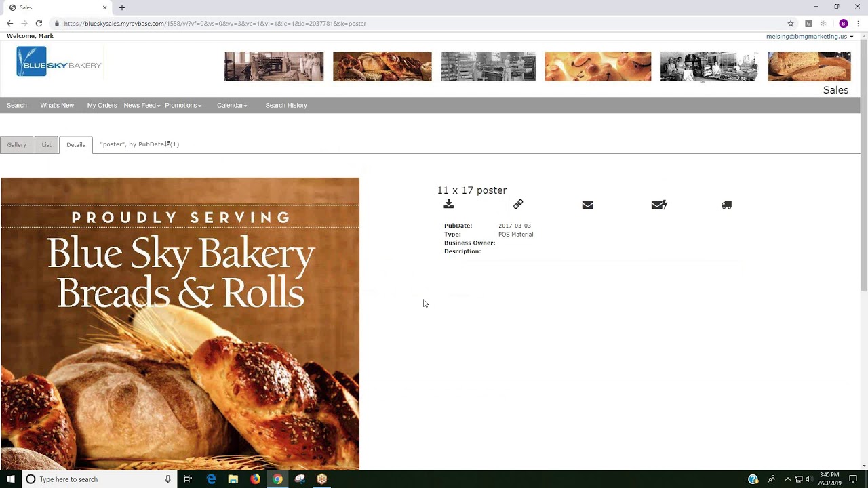Switch to the Gallery tab

(17, 144)
